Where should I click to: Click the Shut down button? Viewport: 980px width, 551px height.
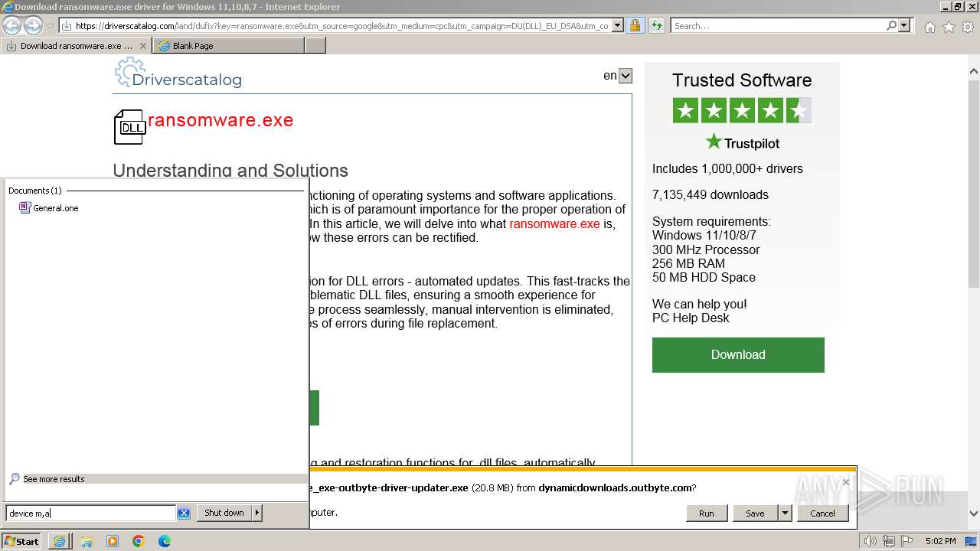pyautogui.click(x=224, y=513)
